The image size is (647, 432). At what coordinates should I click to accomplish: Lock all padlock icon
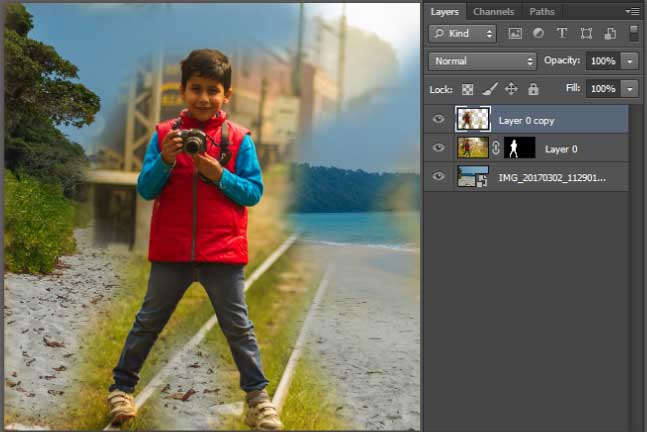533,89
